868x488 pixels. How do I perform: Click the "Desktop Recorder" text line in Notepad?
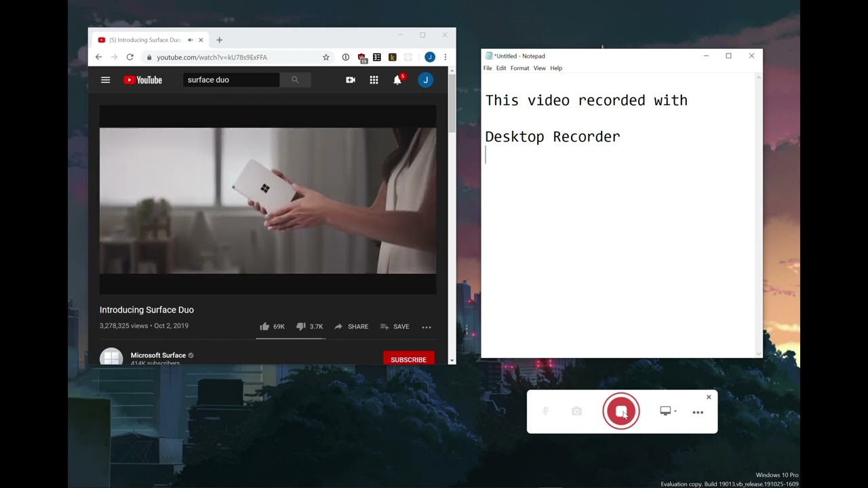(x=553, y=137)
